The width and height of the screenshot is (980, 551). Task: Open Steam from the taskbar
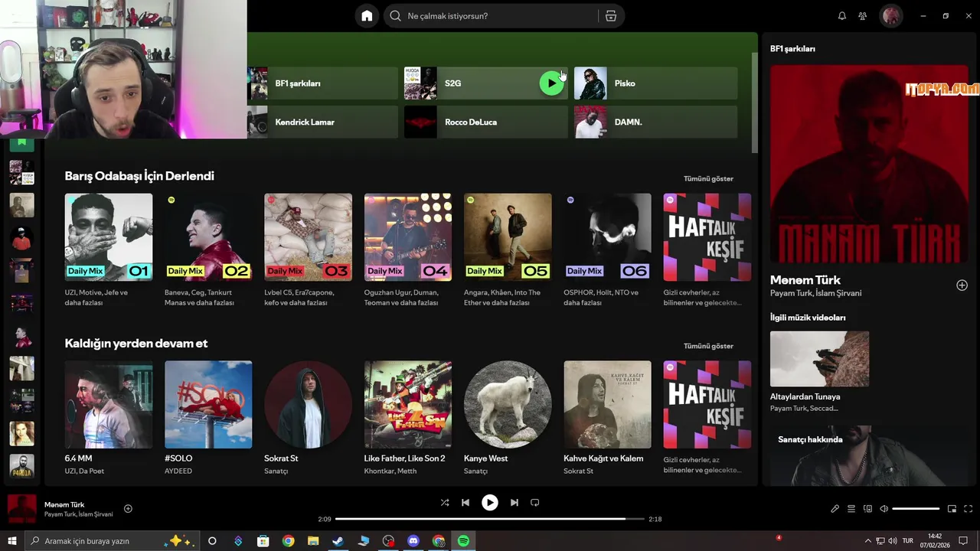[x=338, y=541]
